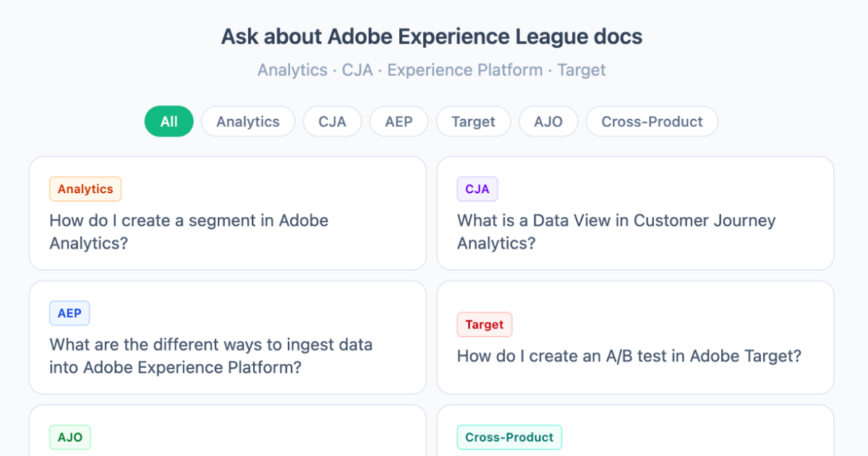Image resolution: width=868 pixels, height=456 pixels.
Task: Click the orange Analytics tag on the card
Action: pyautogui.click(x=85, y=189)
